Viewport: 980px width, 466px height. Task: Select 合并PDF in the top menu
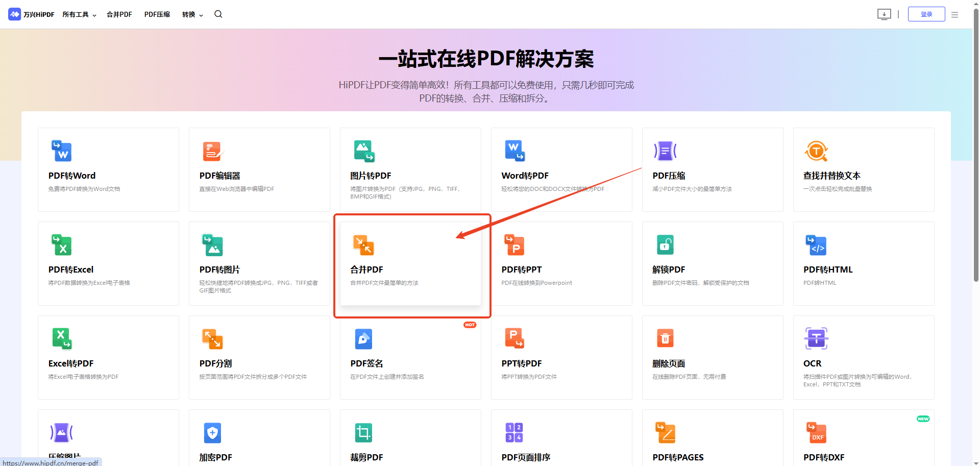coord(119,14)
